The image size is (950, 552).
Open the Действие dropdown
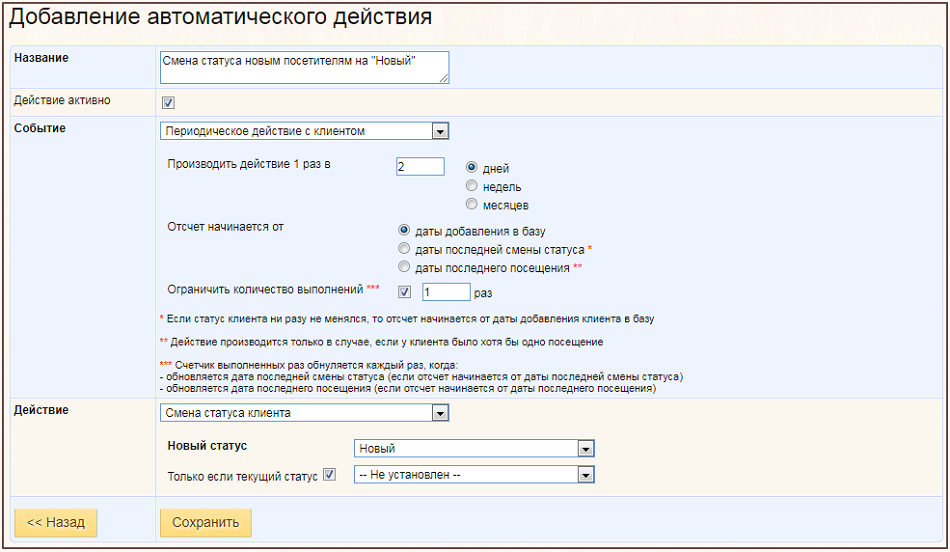tap(304, 413)
